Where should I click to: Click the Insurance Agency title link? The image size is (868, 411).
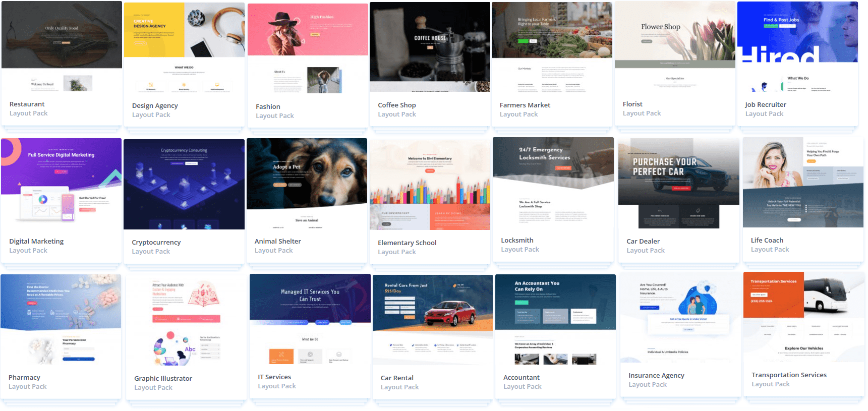(656, 376)
